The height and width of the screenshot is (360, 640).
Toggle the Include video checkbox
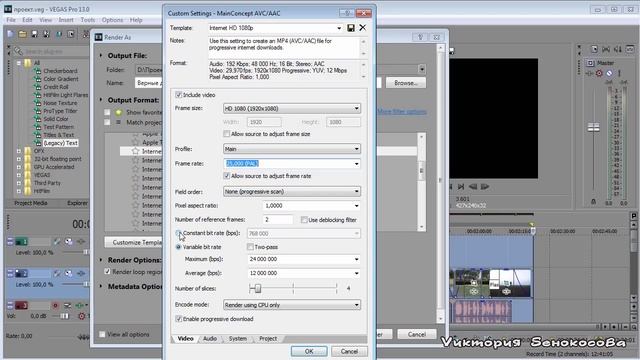click(x=178, y=95)
